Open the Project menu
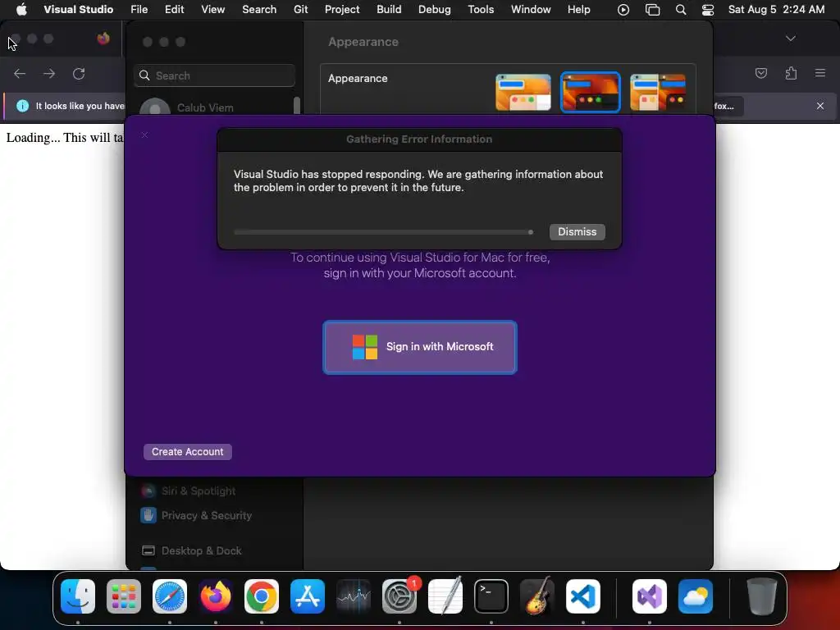 click(342, 10)
